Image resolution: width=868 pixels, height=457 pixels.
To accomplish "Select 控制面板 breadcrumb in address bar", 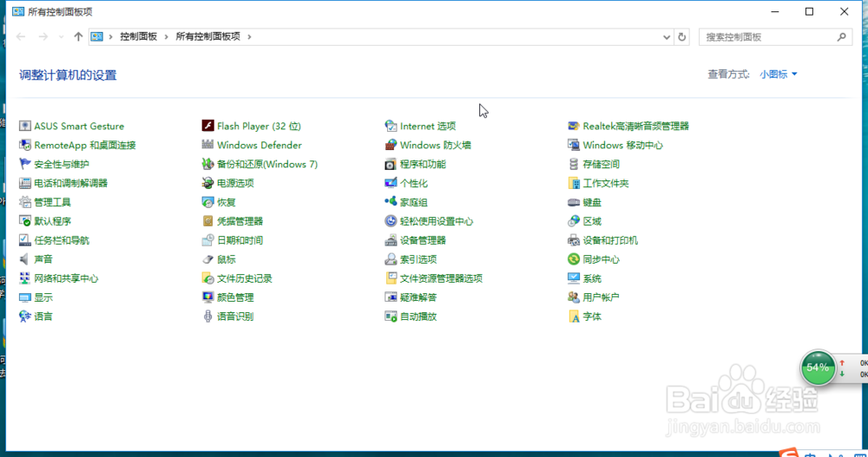I will coord(138,36).
